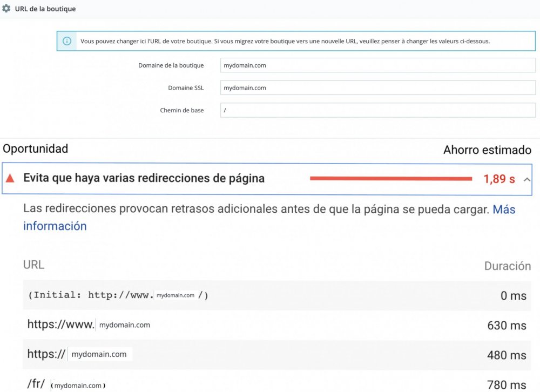Screen dimensions: 540x392
Task: Select the "URL" column header
Action: tap(35, 265)
